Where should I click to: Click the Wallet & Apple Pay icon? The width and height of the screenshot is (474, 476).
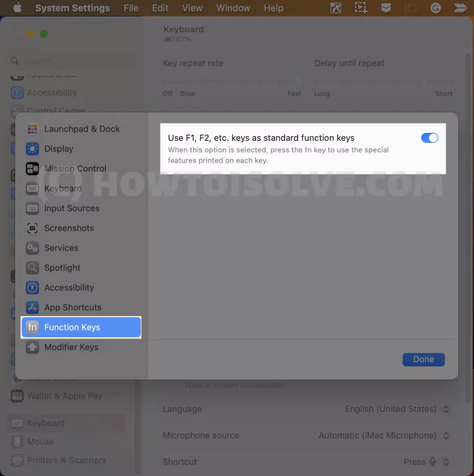(17, 396)
